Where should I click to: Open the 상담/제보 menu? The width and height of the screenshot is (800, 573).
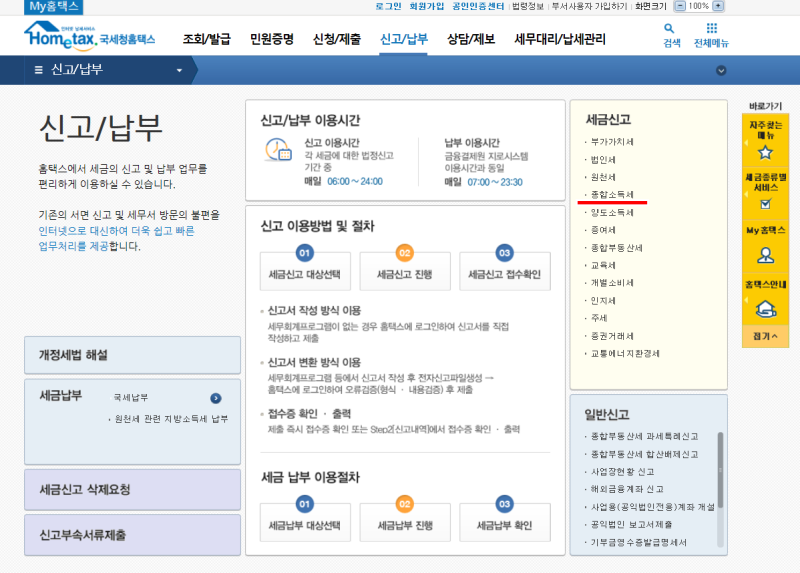(471, 39)
